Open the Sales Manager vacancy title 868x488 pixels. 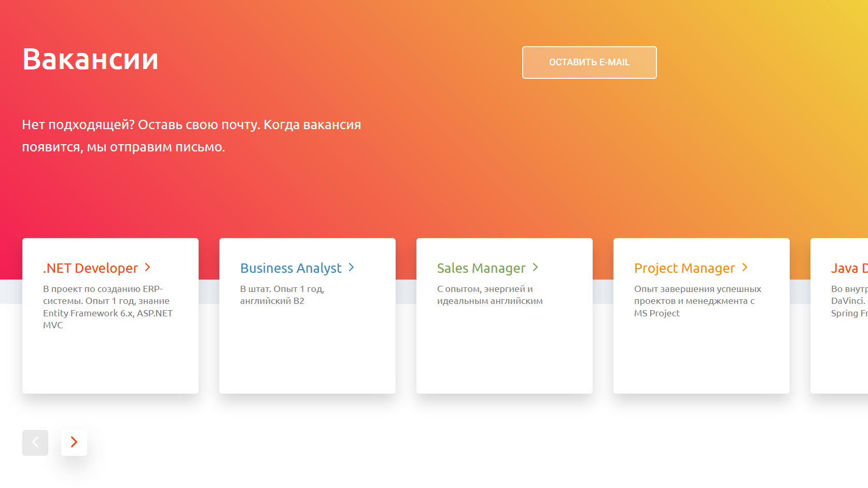point(481,268)
